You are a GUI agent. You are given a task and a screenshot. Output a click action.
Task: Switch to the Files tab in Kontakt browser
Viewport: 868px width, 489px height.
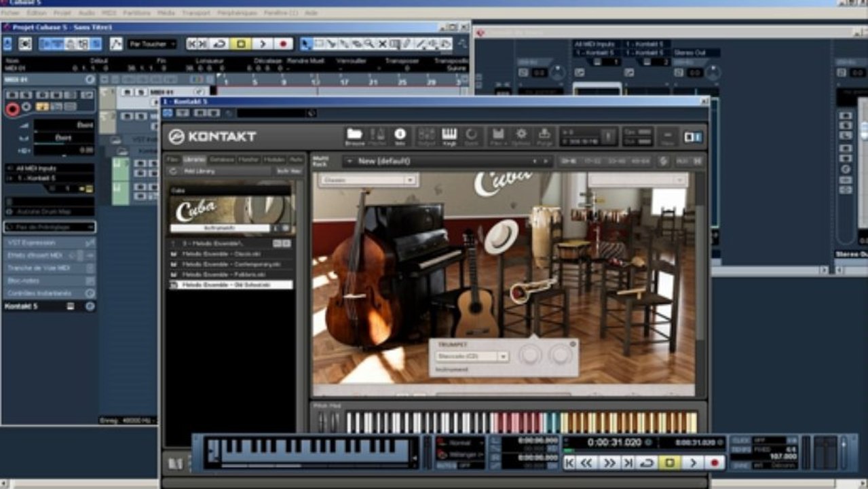coord(173,159)
